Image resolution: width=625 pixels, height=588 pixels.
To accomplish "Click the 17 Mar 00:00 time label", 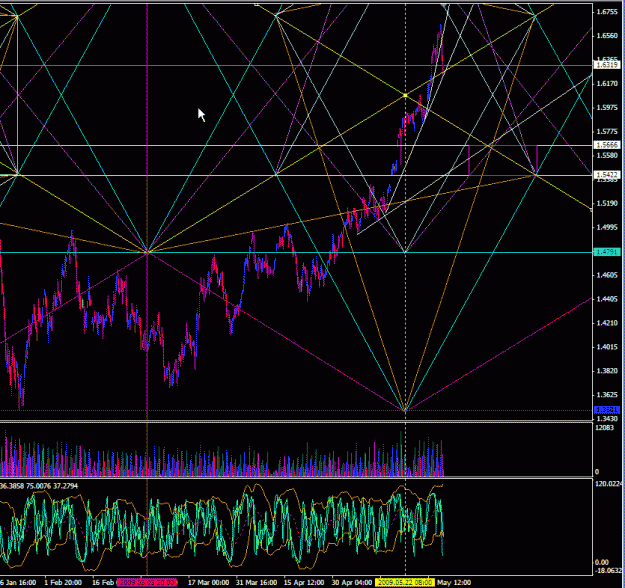I will pos(208,582).
